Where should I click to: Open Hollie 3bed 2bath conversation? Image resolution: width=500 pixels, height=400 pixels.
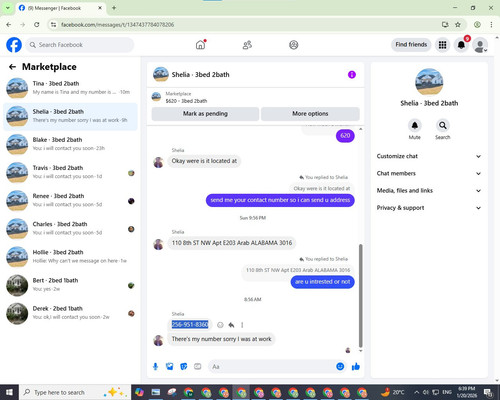70,257
